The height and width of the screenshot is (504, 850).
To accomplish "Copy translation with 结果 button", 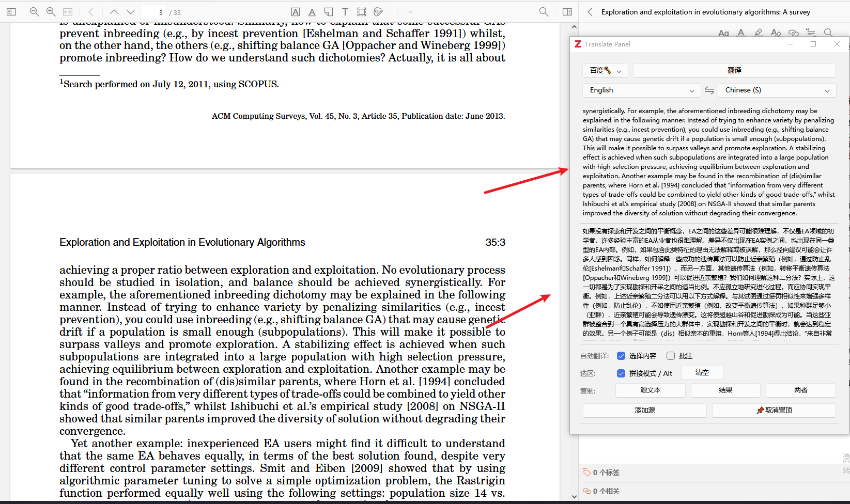I will [725, 390].
